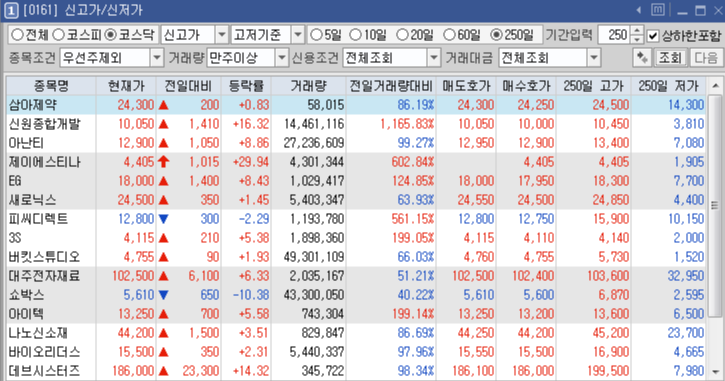Viewport: 725px width, 381px height.
Task: Select the 아난티 stock row
Action: pyautogui.click(x=356, y=143)
